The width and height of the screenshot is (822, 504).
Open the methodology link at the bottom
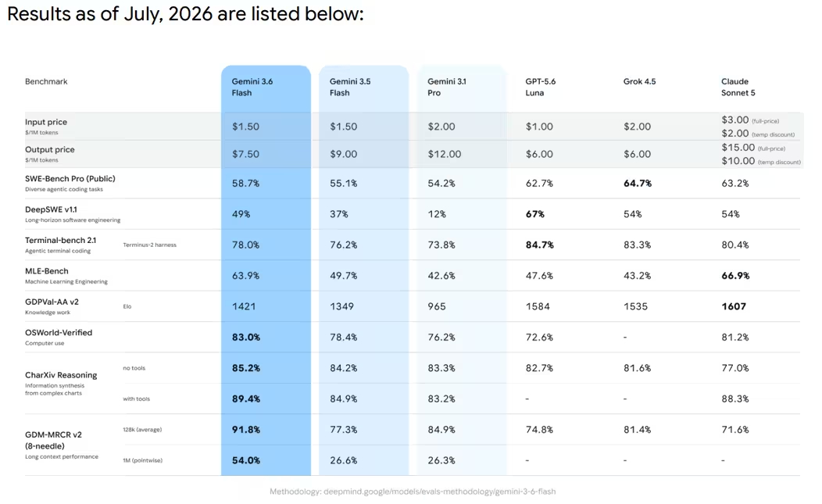point(413,491)
